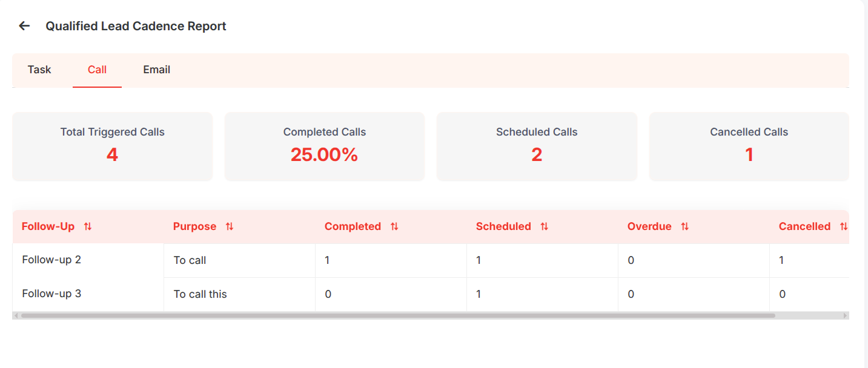
Task: Click the horizontal table scrollbar thumb
Action: 398,315
